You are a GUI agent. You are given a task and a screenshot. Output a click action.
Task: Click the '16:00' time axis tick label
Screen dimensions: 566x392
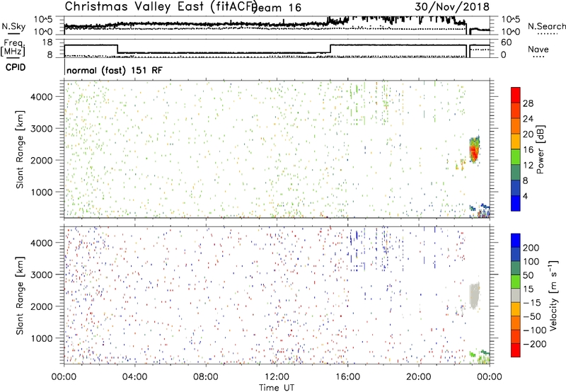click(347, 377)
